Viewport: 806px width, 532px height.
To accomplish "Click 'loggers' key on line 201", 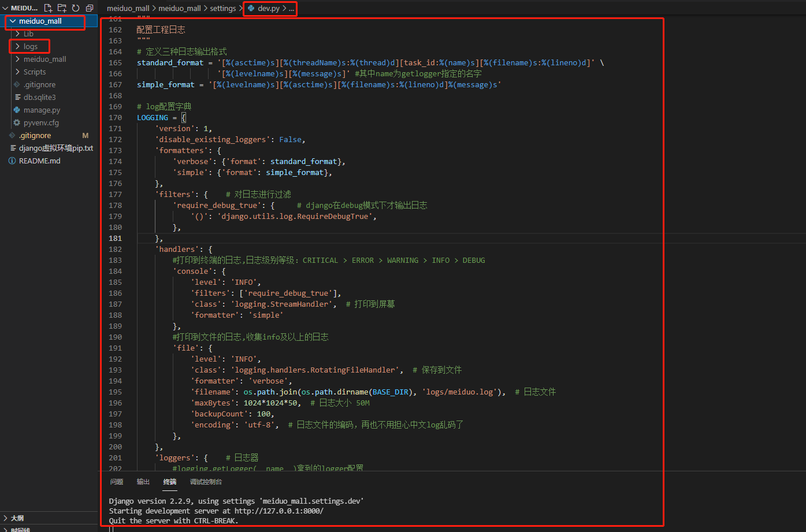I will point(174,457).
